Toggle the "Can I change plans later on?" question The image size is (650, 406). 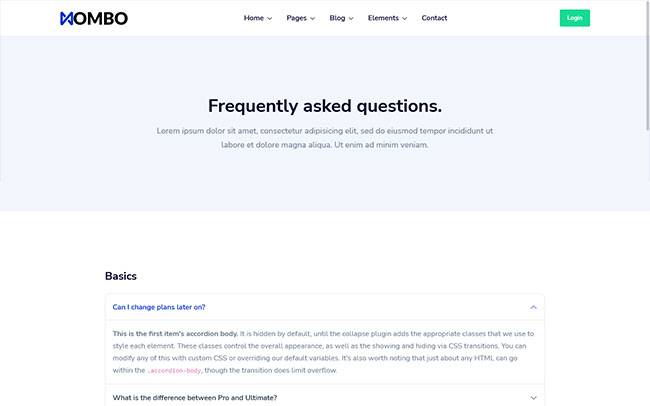(x=159, y=307)
